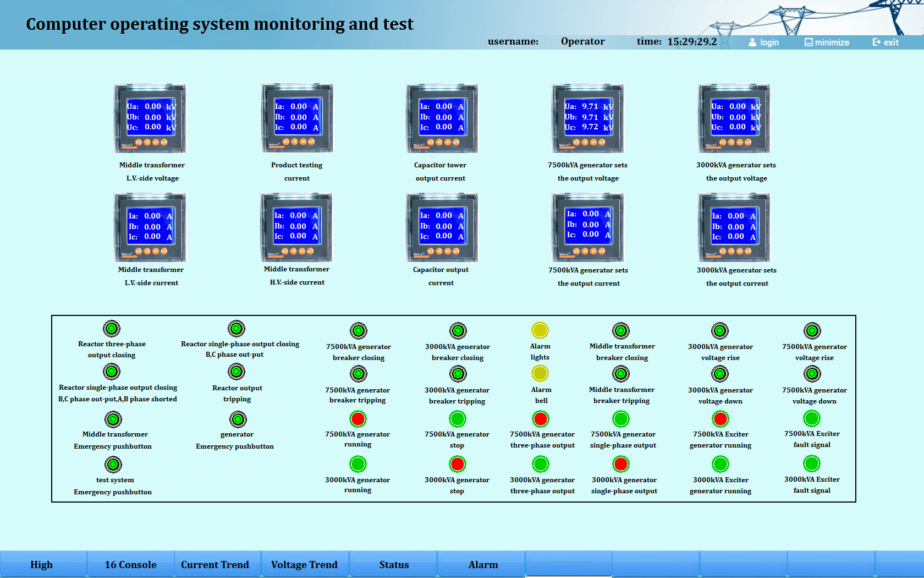Toggle the Reactor three-phase output closing button
This screenshot has width=924, height=578.
pyautogui.click(x=112, y=329)
